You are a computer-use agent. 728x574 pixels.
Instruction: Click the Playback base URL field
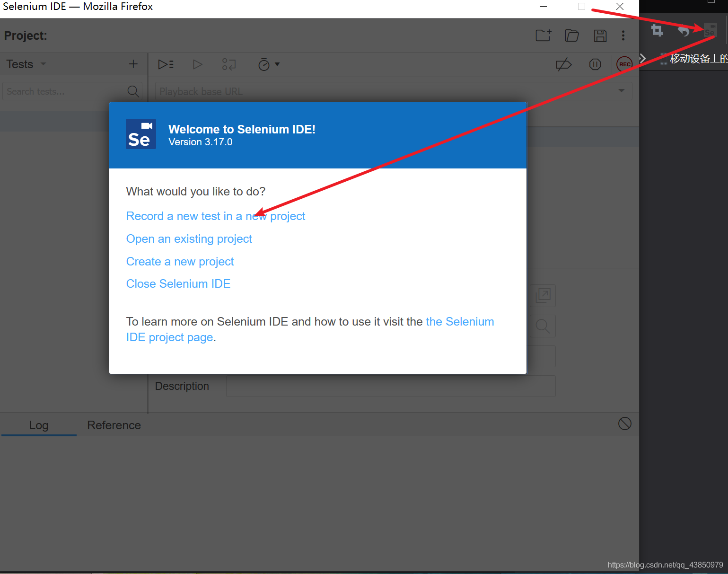click(x=394, y=91)
